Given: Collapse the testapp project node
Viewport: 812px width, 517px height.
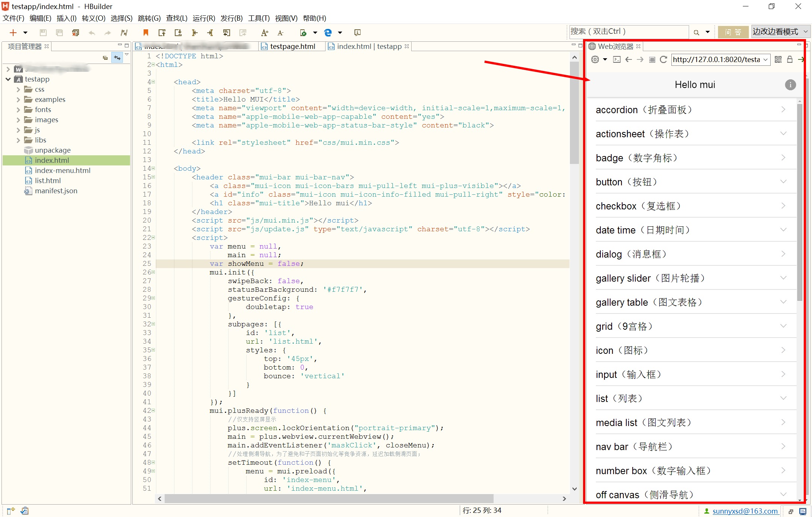Looking at the screenshot, I should [8, 79].
